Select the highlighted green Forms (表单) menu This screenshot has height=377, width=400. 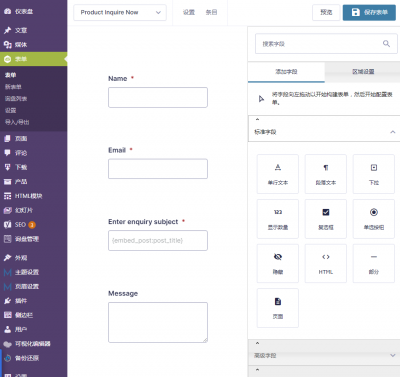click(33, 59)
